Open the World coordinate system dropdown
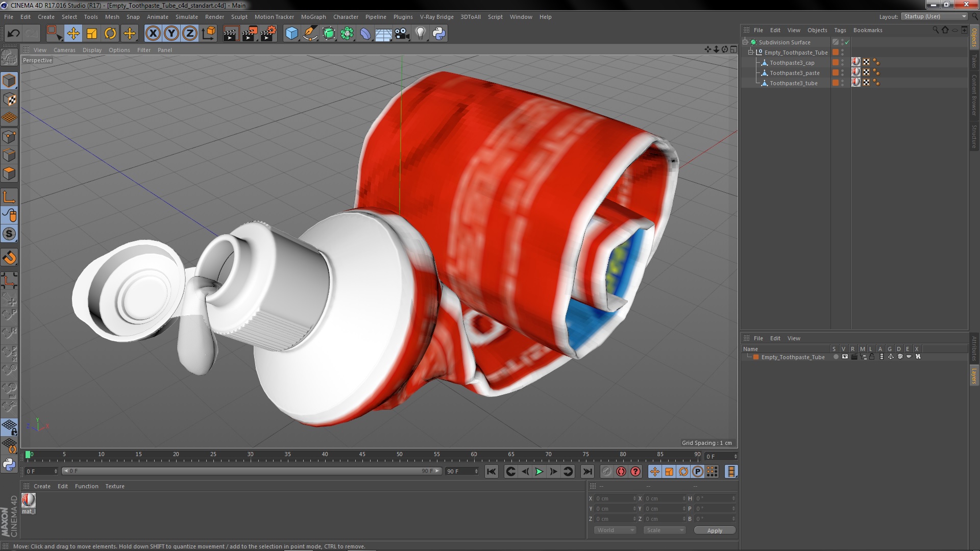 [615, 530]
